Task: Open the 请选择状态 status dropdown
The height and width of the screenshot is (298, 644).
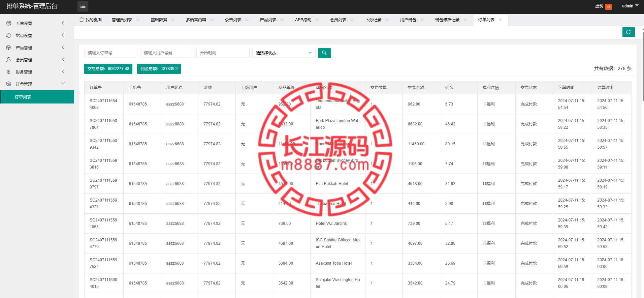Action: pos(284,53)
